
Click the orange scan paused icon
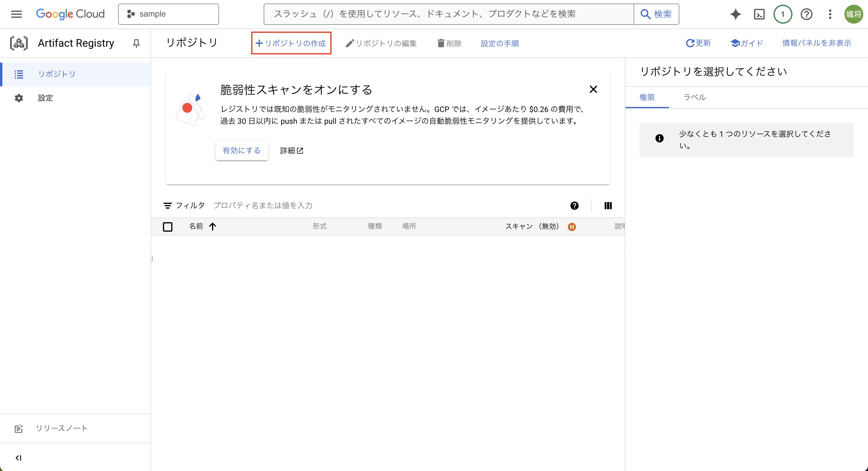point(572,227)
